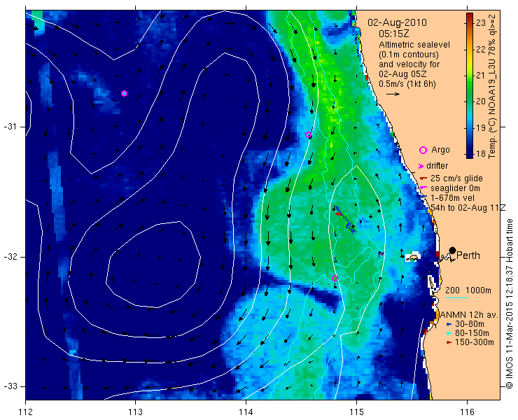Click the temperature color bar at 23

(x=470, y=23)
